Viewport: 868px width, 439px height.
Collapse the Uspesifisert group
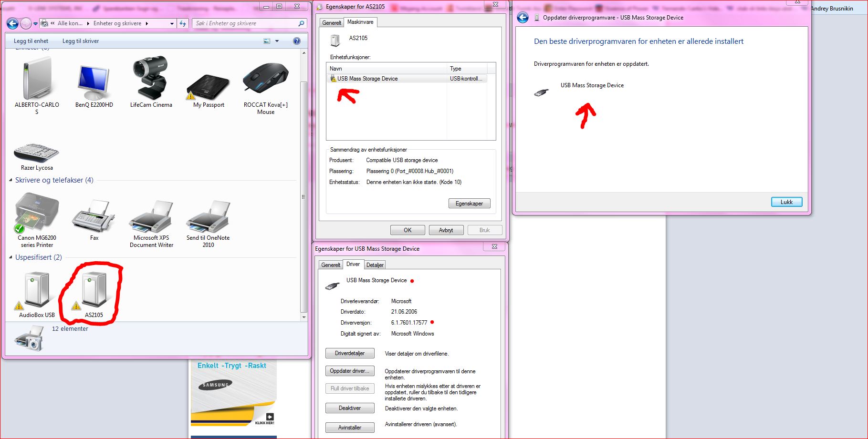(x=10, y=257)
